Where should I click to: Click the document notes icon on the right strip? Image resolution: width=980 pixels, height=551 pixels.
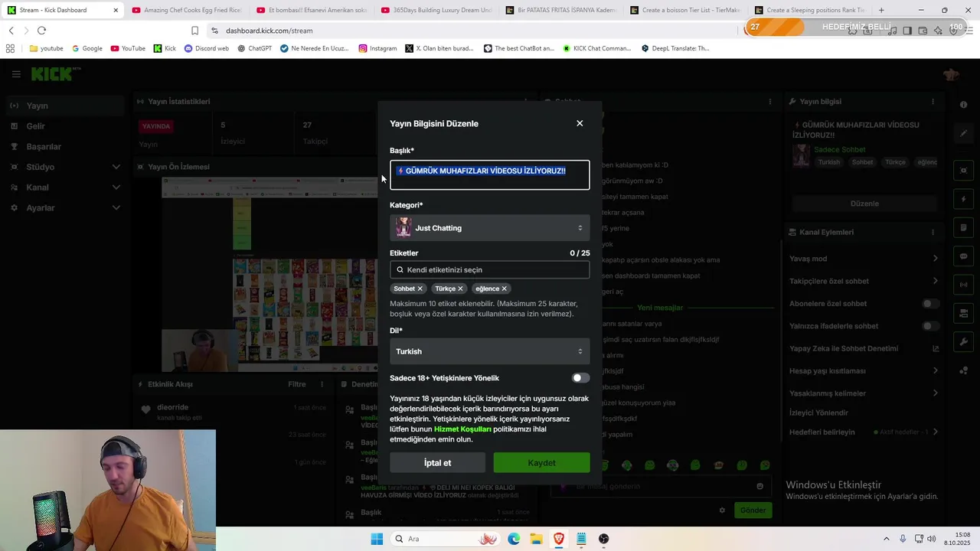pos(964,228)
